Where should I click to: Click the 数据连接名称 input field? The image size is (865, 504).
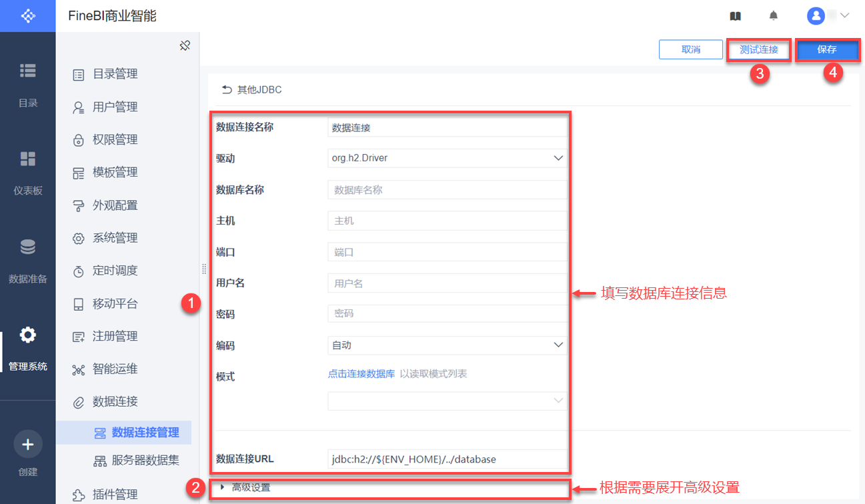[x=448, y=127]
